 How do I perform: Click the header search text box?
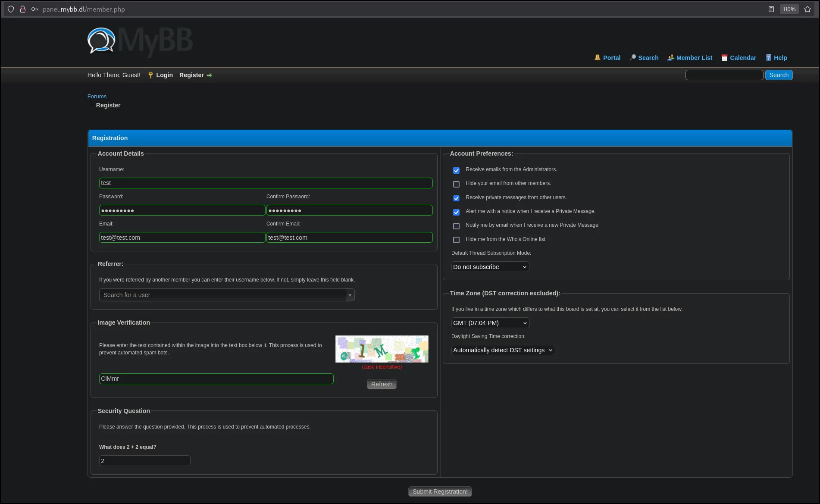[x=724, y=75]
